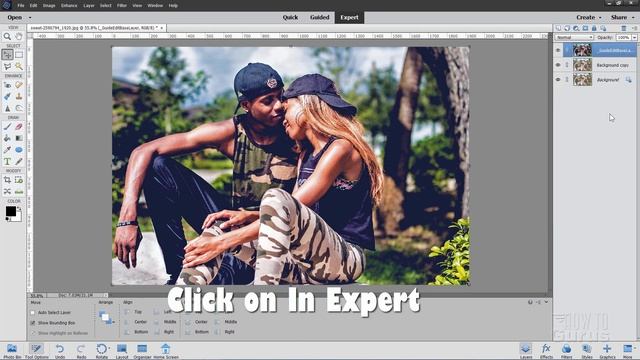Viewport: 640px width, 360px height.
Task: Go to Home Screen
Action: coord(166,351)
